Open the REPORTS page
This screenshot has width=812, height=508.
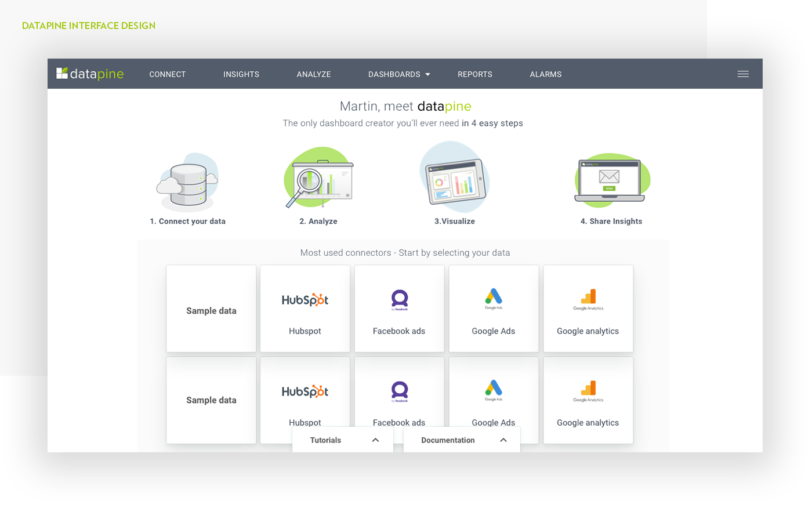click(475, 74)
